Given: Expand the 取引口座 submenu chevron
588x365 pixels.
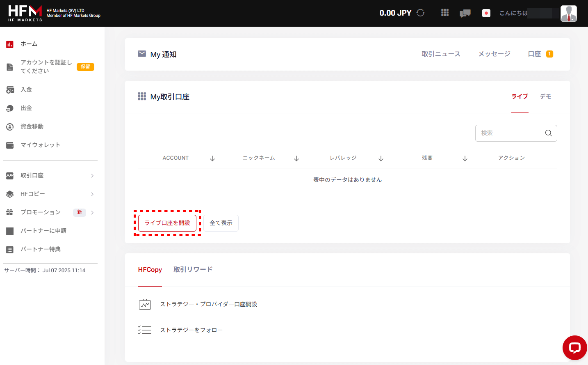Looking at the screenshot, I should click(92, 176).
